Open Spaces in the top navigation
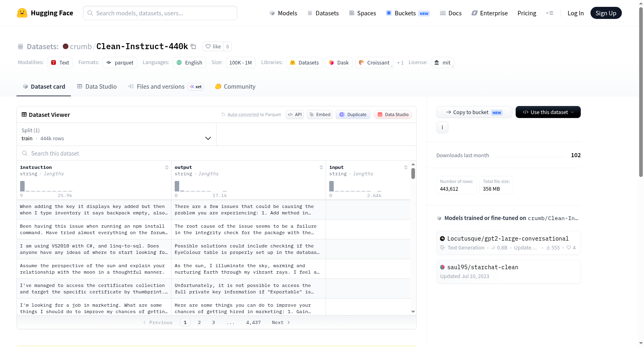This screenshot has height=347, width=644. coord(362,13)
